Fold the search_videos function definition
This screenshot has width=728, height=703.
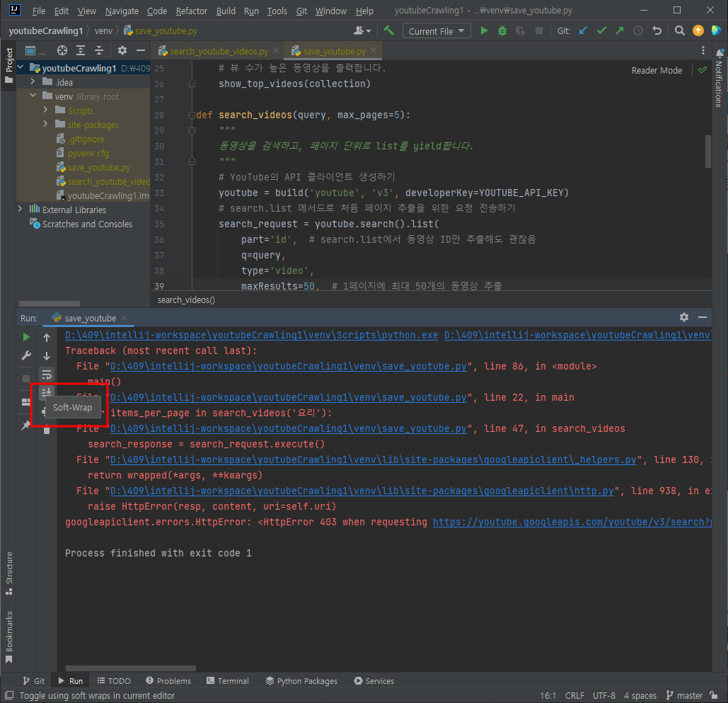(x=191, y=115)
